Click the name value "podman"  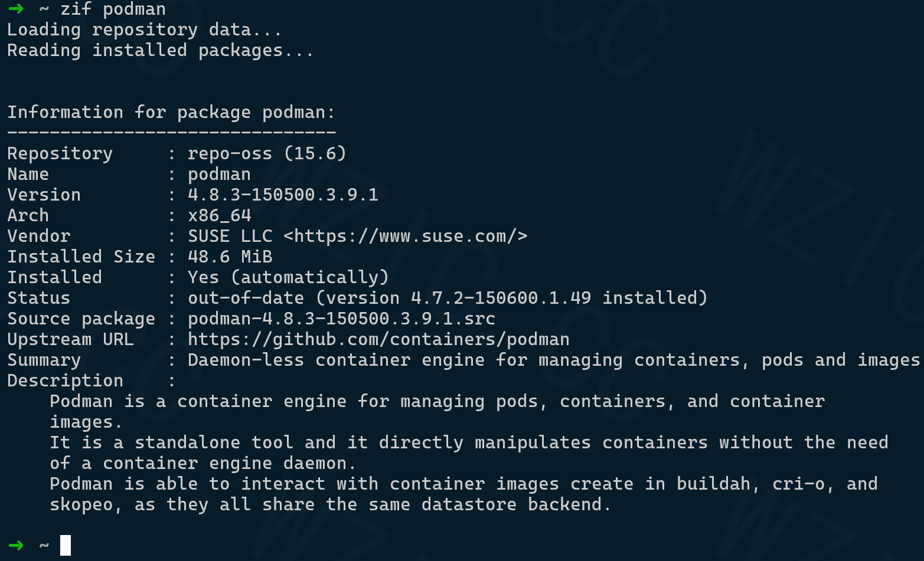point(219,174)
